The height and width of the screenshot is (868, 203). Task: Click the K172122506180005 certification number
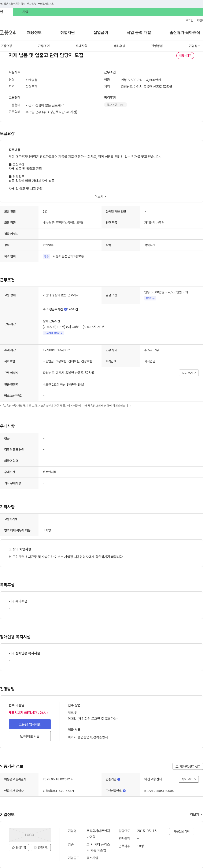tap(159, 791)
